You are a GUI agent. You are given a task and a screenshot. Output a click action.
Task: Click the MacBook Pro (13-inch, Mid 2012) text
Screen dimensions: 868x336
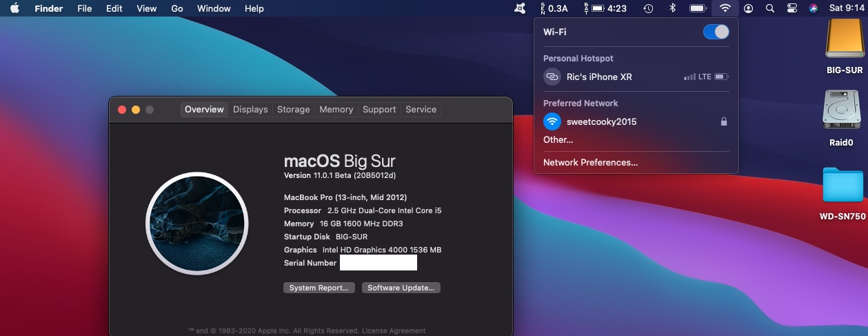pyautogui.click(x=345, y=197)
